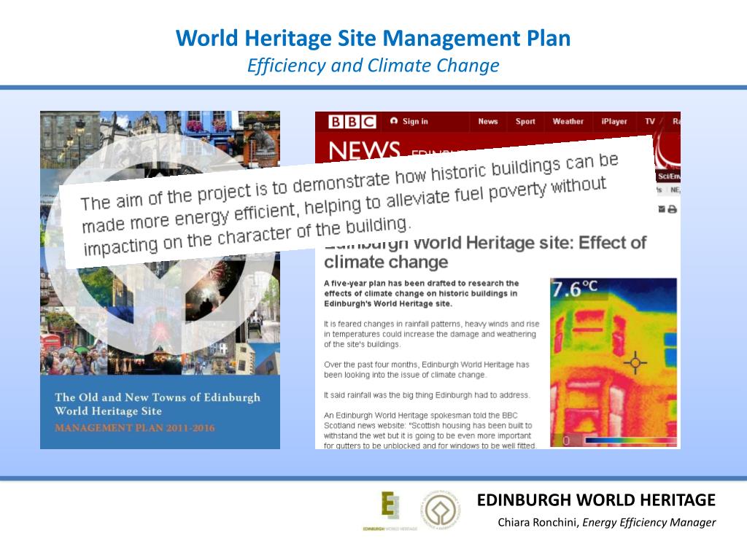
Task: Select paragraph 'A five-year plan has been drafted'
Action: coord(422,293)
